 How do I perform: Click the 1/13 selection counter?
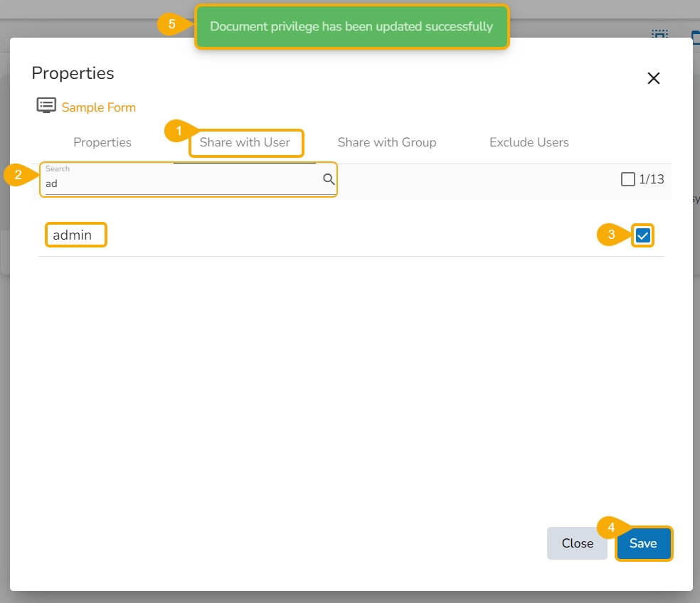[x=652, y=179]
